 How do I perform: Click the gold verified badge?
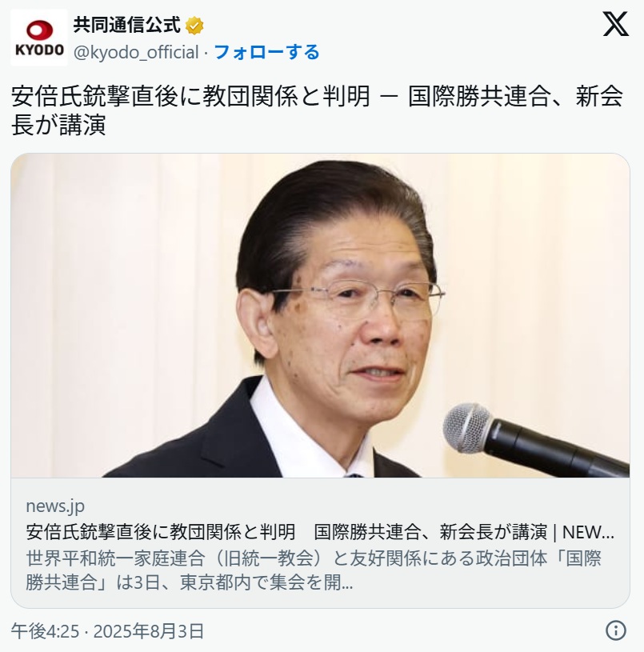tap(194, 26)
